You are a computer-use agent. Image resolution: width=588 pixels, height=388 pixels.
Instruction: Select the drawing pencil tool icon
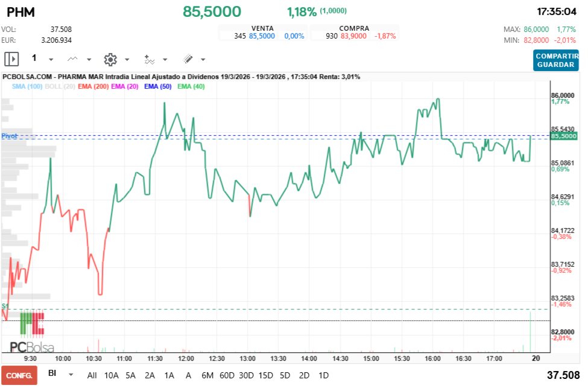coord(188,59)
